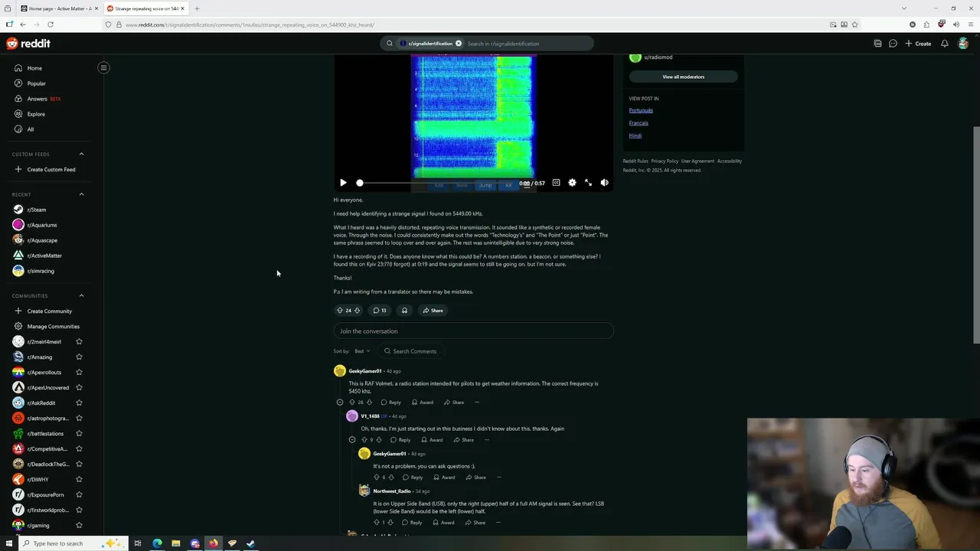The height and width of the screenshot is (551, 980).
Task: Share the main post
Action: point(433,311)
